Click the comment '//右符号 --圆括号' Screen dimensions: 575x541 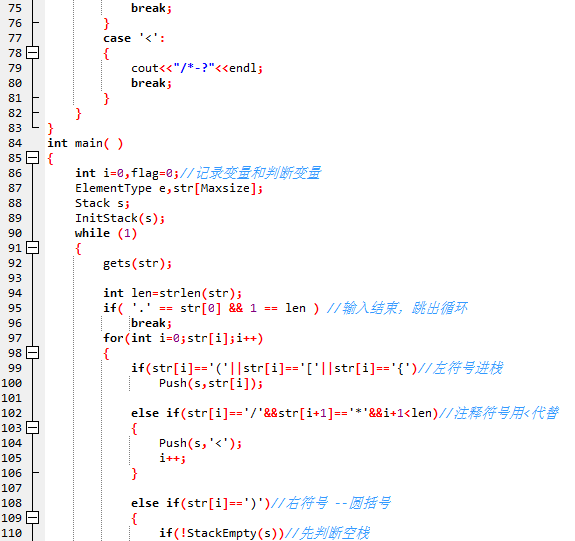tap(331, 503)
